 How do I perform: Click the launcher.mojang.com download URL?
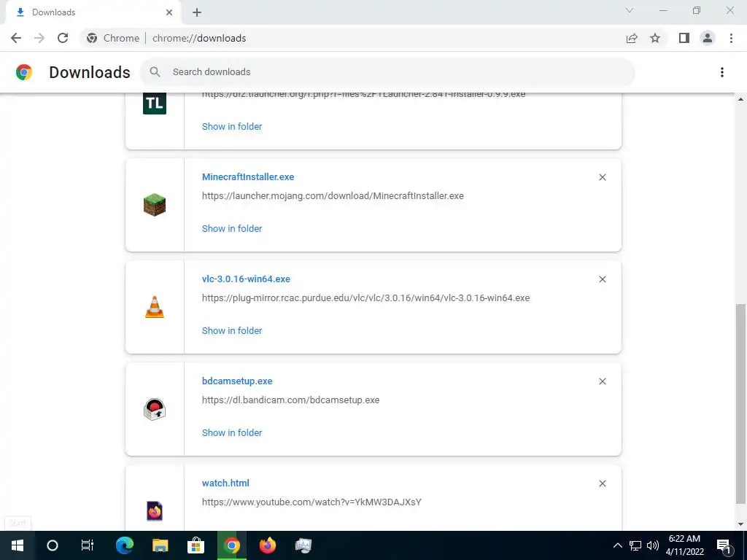(x=333, y=195)
